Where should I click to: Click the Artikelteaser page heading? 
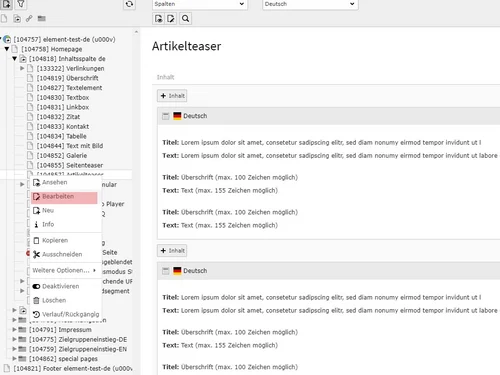pyautogui.click(x=186, y=46)
